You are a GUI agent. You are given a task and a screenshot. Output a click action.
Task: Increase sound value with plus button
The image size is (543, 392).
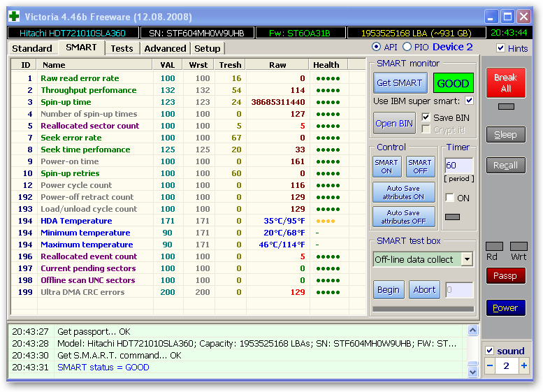(x=523, y=366)
